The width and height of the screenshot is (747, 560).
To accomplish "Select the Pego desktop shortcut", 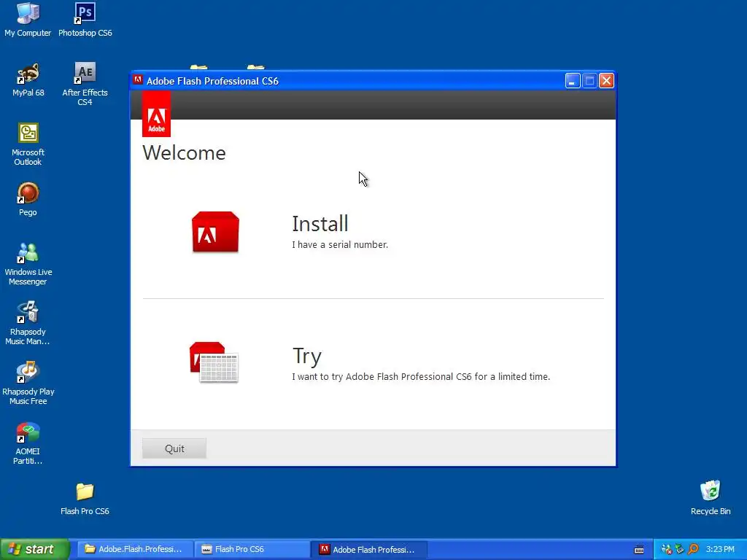I will (28, 199).
